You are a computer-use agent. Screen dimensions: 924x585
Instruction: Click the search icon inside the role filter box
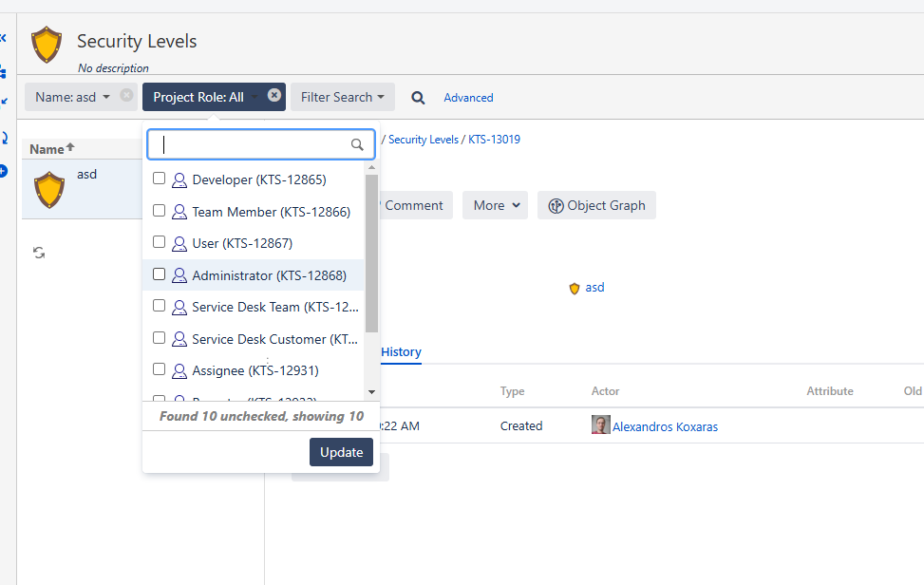coord(357,144)
